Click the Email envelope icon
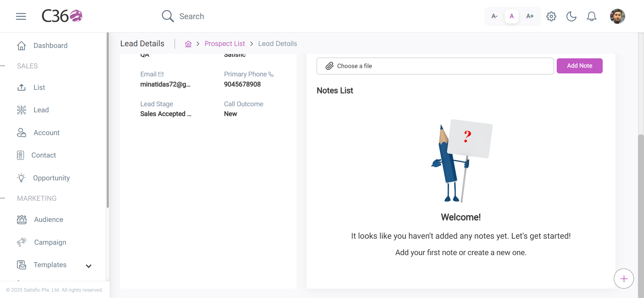 (161, 74)
